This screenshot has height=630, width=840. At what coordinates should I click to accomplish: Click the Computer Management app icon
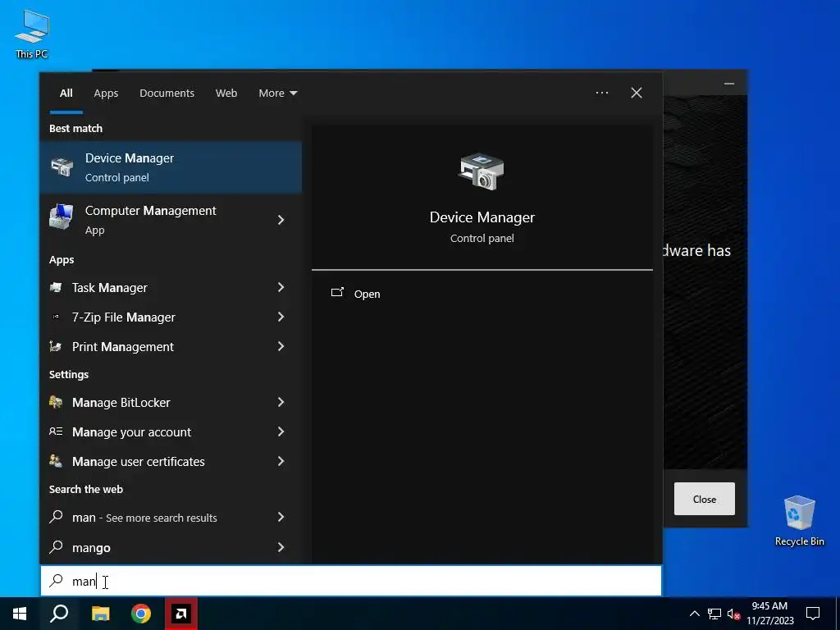coord(62,217)
